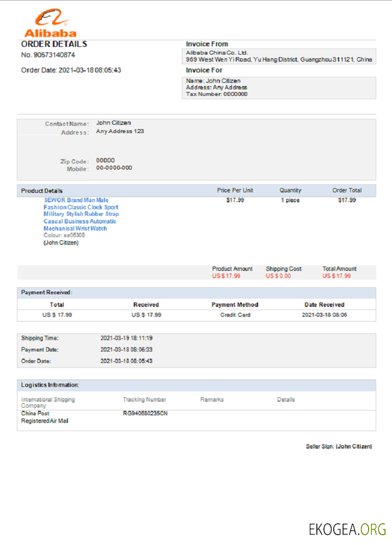
Task: Click the Logistics Information header
Action: pyautogui.click(x=50, y=385)
